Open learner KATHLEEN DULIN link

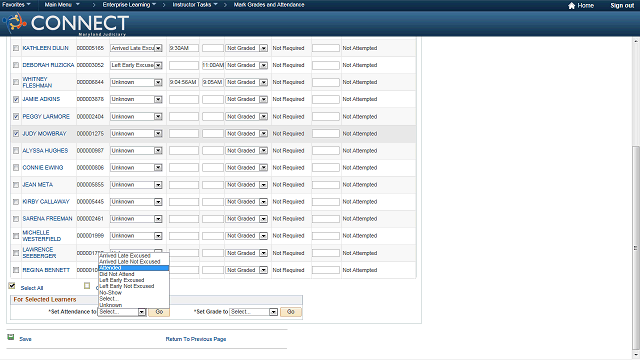45,48
